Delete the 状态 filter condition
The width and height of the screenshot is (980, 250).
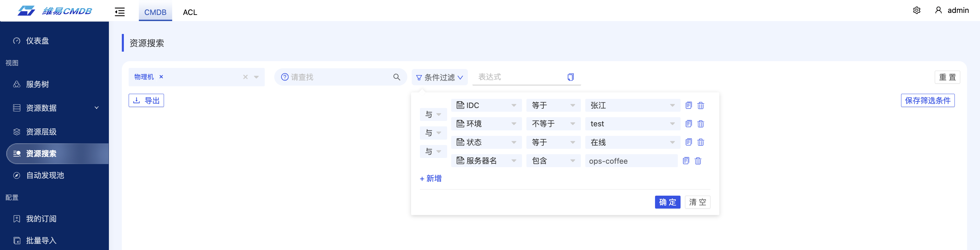point(700,142)
